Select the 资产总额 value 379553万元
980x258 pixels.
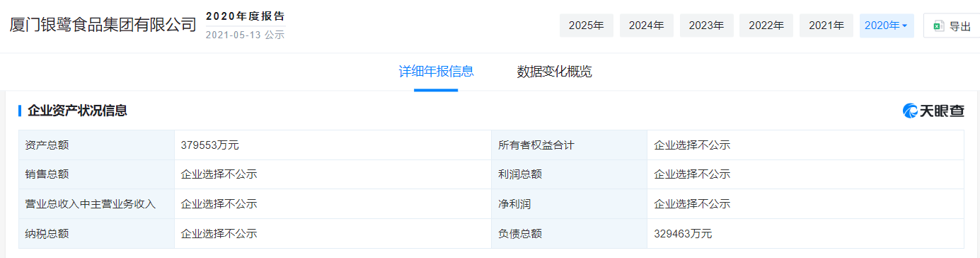click(210, 145)
